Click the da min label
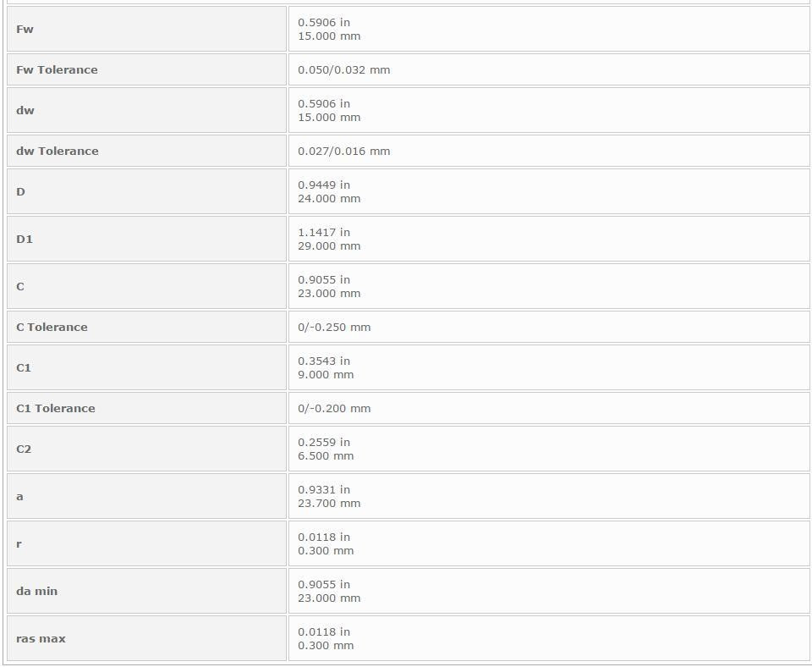Screen dimensions: 812x667 pos(36,592)
